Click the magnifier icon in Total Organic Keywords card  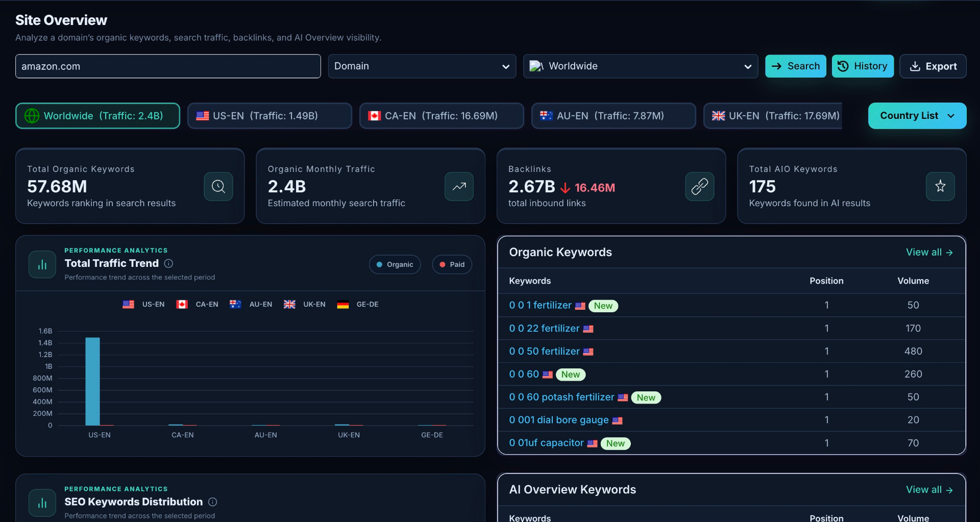(218, 186)
